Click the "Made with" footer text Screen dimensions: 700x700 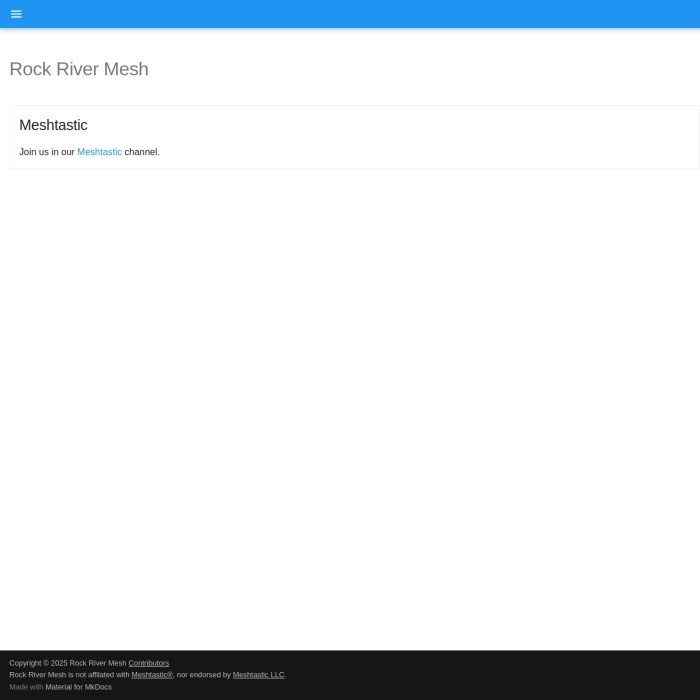26,687
